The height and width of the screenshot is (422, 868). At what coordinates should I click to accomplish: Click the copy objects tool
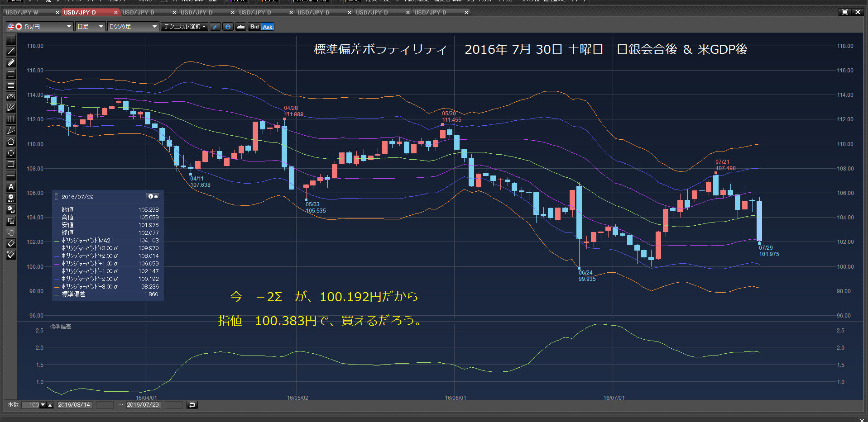click(11, 221)
